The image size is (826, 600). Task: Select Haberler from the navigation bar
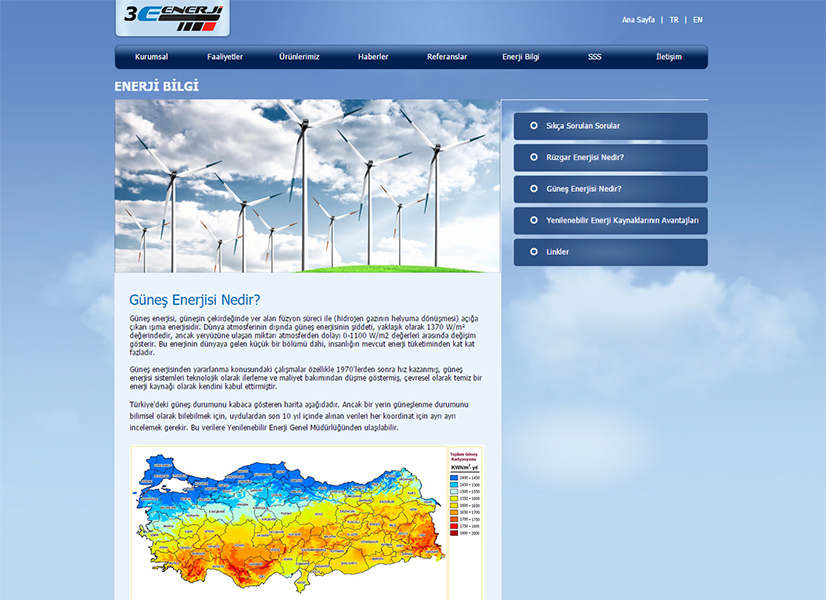click(x=373, y=57)
